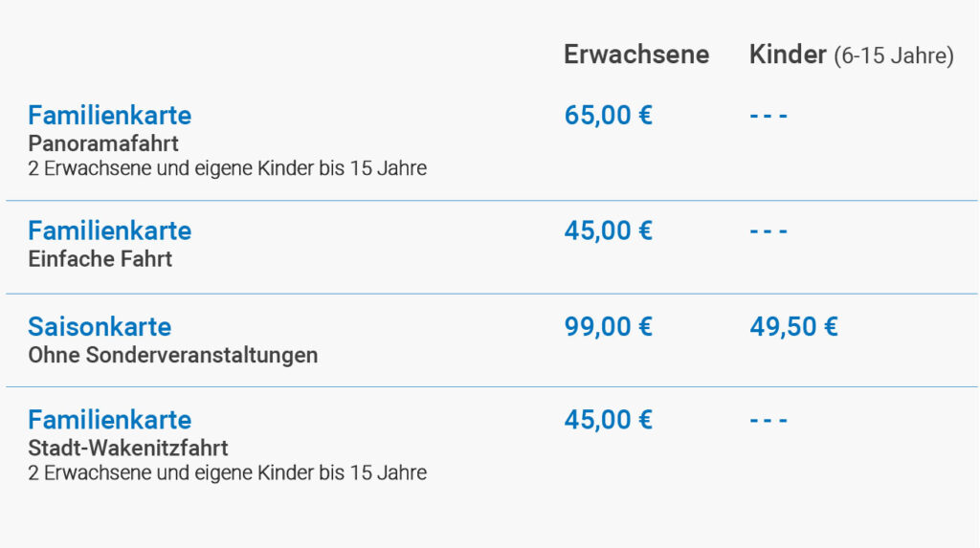
Task: Open the Saisonkarte heading
Action: coord(100,327)
